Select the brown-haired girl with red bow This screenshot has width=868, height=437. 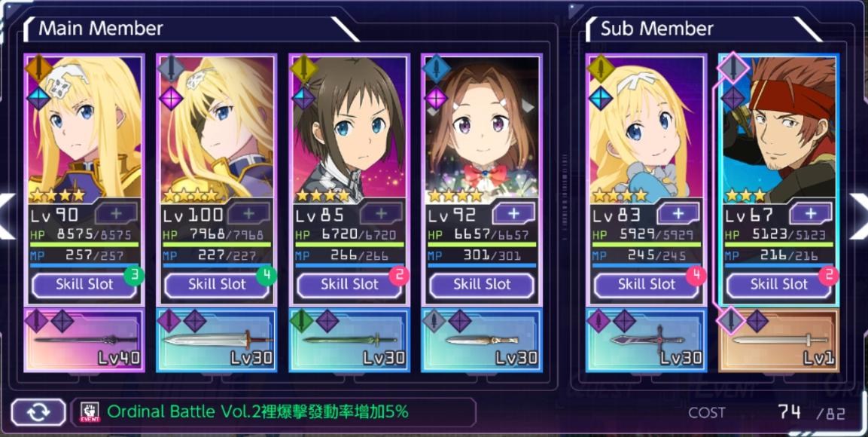pyautogui.click(x=482, y=129)
